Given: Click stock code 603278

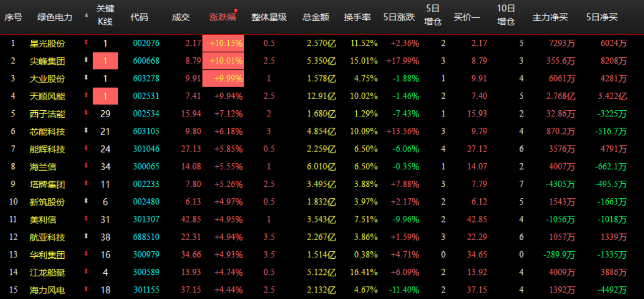Looking at the screenshot, I should 146,79.
